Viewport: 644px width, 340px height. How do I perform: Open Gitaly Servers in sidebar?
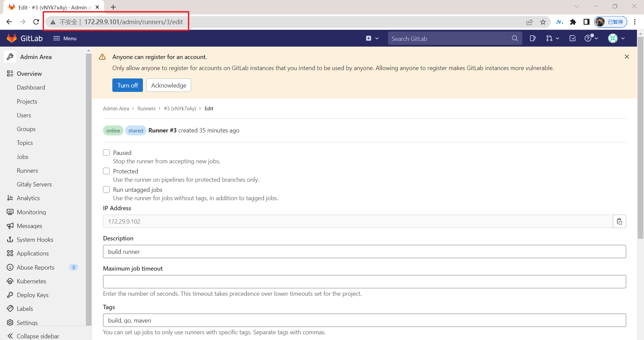pos(34,184)
